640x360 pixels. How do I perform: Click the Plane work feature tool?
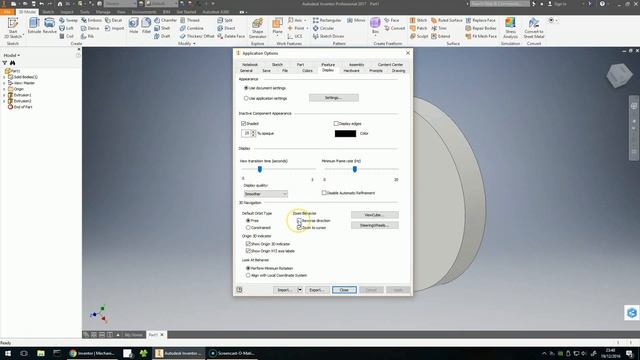278,26
